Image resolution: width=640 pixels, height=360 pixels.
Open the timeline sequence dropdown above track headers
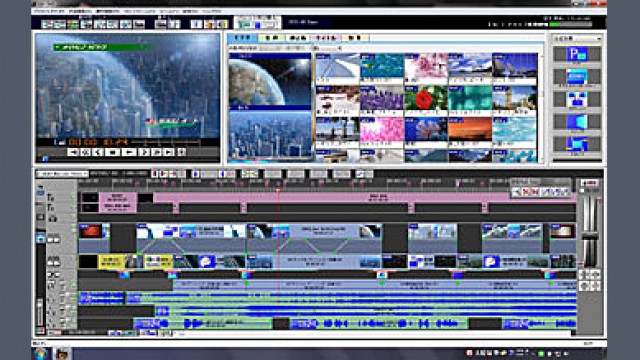tap(62, 174)
